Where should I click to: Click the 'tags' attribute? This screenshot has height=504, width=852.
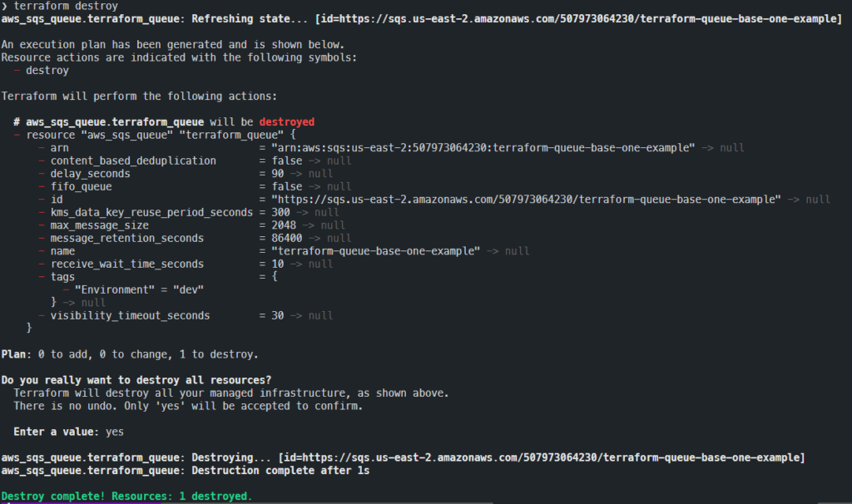tap(62, 277)
